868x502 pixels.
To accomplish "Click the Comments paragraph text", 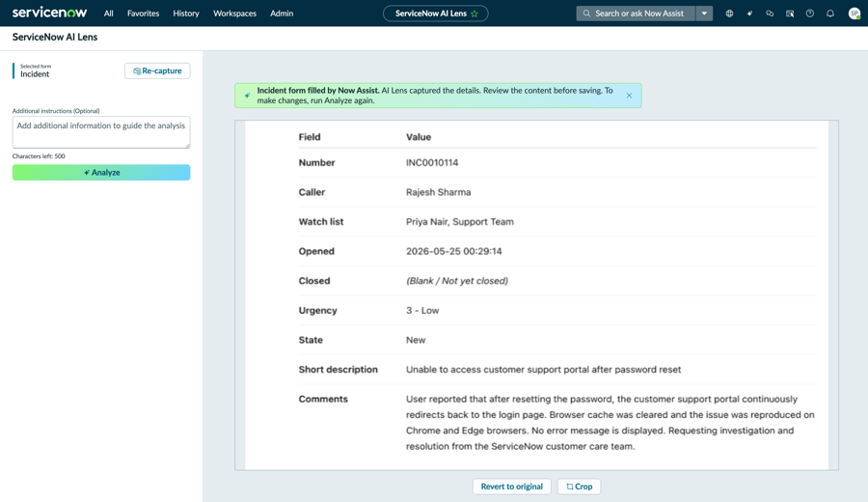I will (x=610, y=423).
